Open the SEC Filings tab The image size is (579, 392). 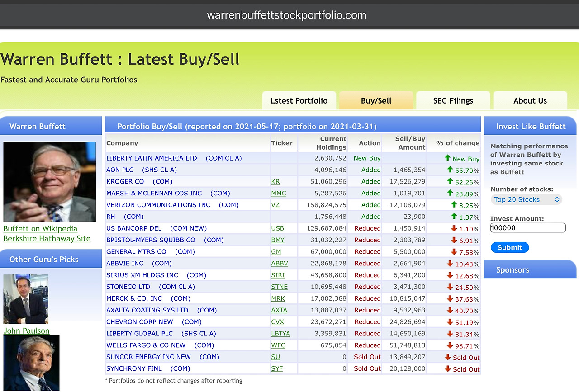point(453,100)
